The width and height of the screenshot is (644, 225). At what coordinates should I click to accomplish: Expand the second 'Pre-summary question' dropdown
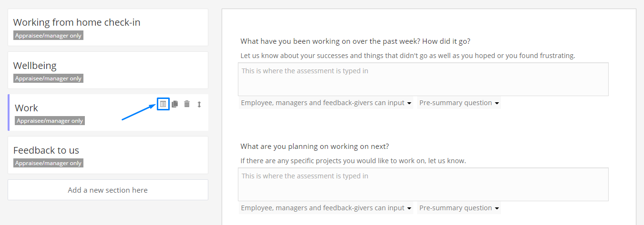[x=459, y=208]
